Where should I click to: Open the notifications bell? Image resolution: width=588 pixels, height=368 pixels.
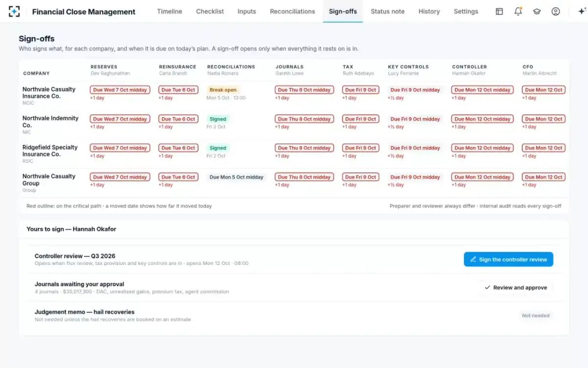click(518, 11)
